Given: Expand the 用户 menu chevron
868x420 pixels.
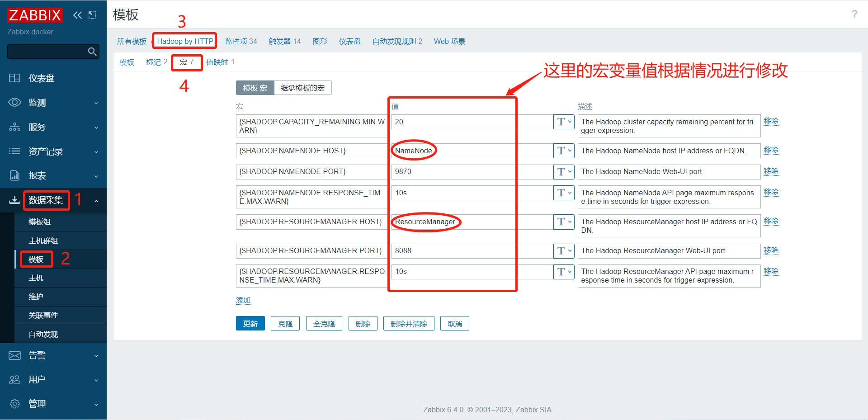Looking at the screenshot, I should click(x=96, y=380).
